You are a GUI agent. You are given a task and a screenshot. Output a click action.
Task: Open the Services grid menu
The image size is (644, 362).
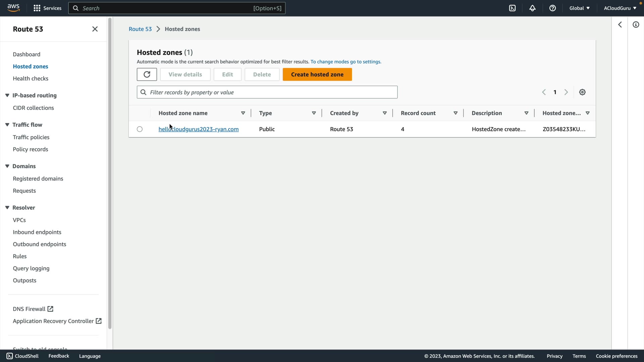[x=47, y=8]
